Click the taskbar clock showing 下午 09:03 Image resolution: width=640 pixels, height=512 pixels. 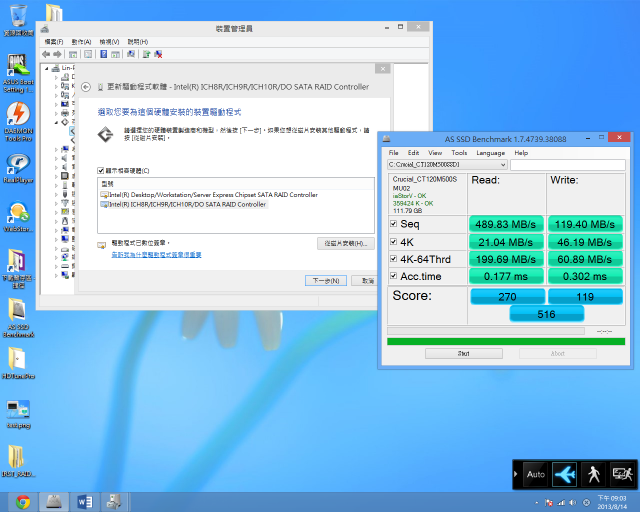tap(611, 502)
